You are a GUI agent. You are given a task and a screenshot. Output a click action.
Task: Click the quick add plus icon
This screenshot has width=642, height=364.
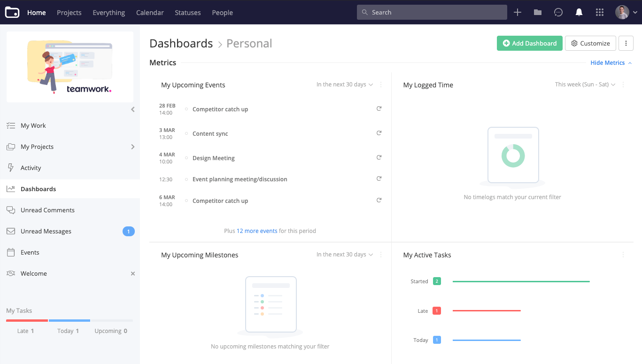[x=518, y=13]
